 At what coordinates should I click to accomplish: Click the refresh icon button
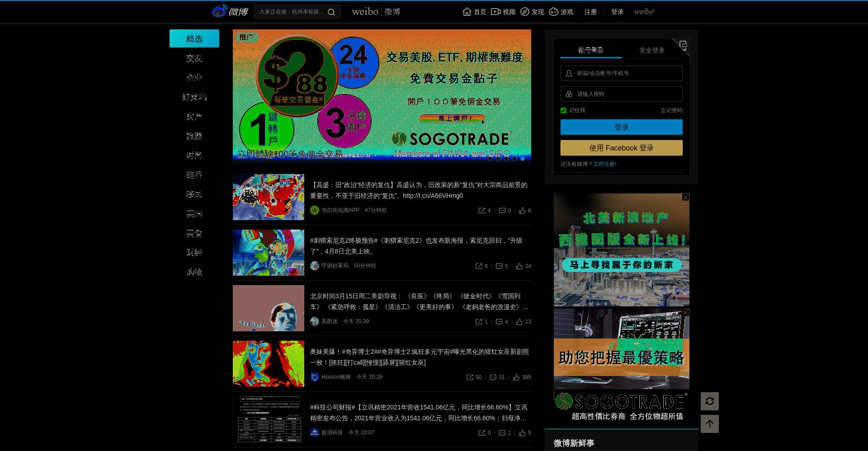click(710, 401)
